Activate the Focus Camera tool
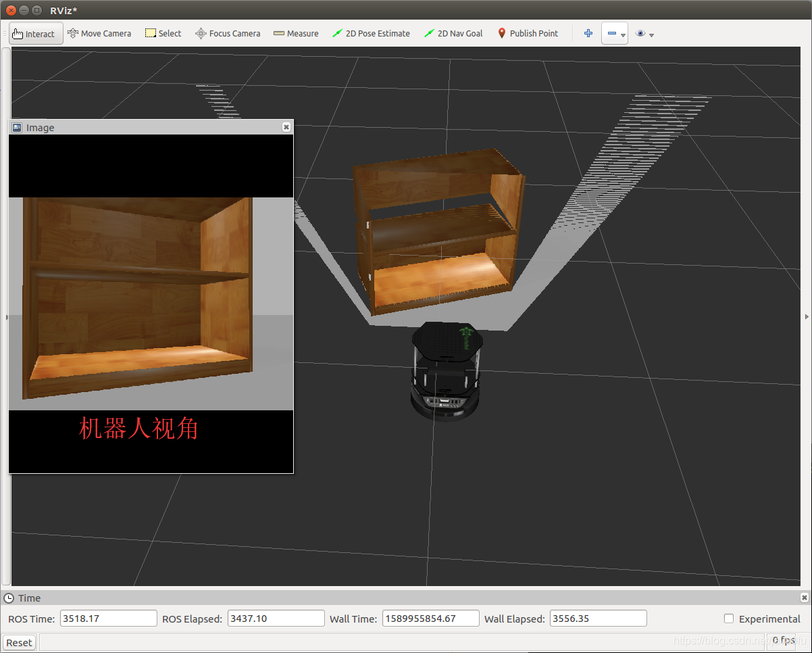Image resolution: width=812 pixels, height=653 pixels. (x=228, y=34)
